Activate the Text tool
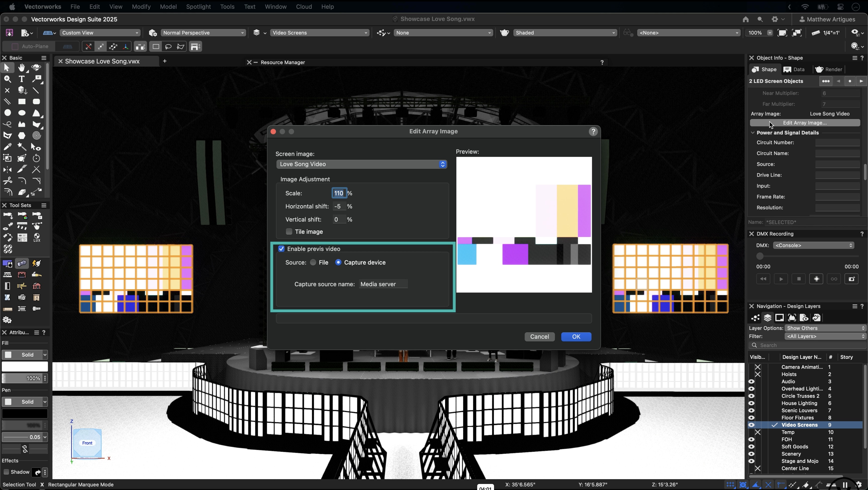 (x=22, y=79)
